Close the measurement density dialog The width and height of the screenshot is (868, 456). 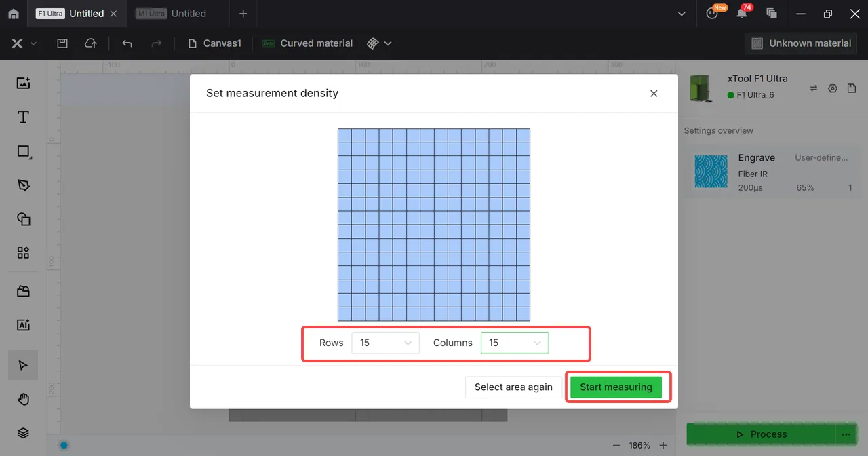point(654,94)
